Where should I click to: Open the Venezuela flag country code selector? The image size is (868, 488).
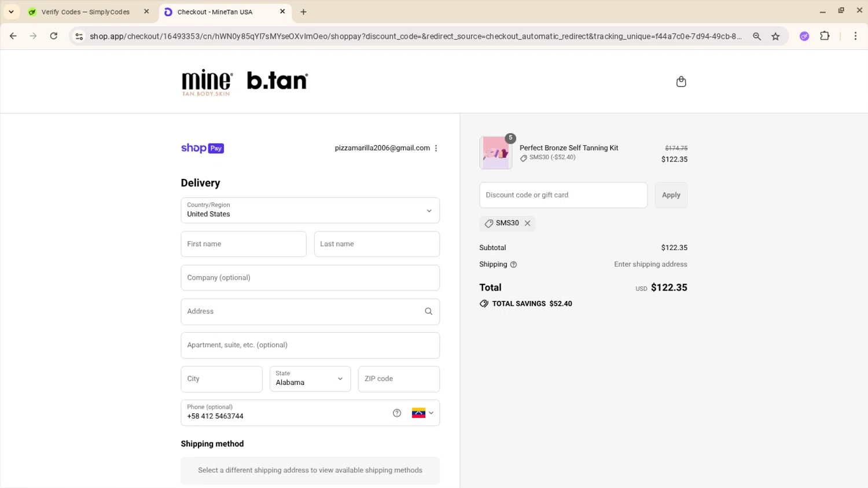pyautogui.click(x=422, y=413)
